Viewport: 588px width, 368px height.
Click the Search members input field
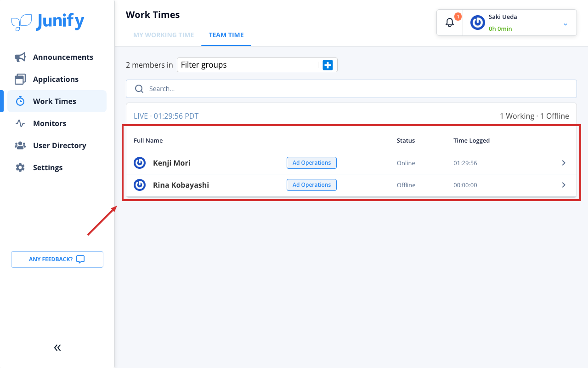click(351, 89)
